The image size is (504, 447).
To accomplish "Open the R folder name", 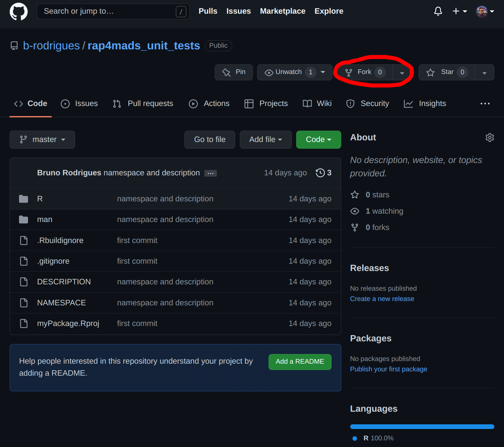I will [40, 199].
